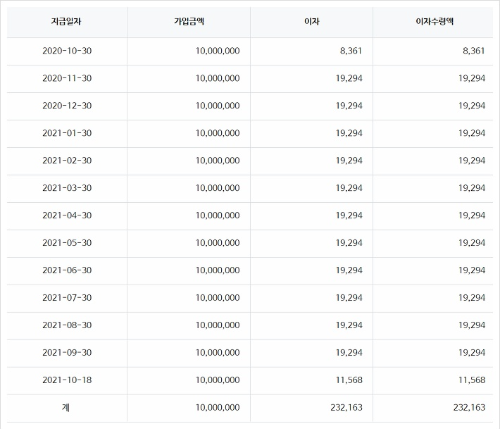Viewport: 500px width, 429px height.
Task: Click the 이자수령액 column header
Action: coord(434,22)
